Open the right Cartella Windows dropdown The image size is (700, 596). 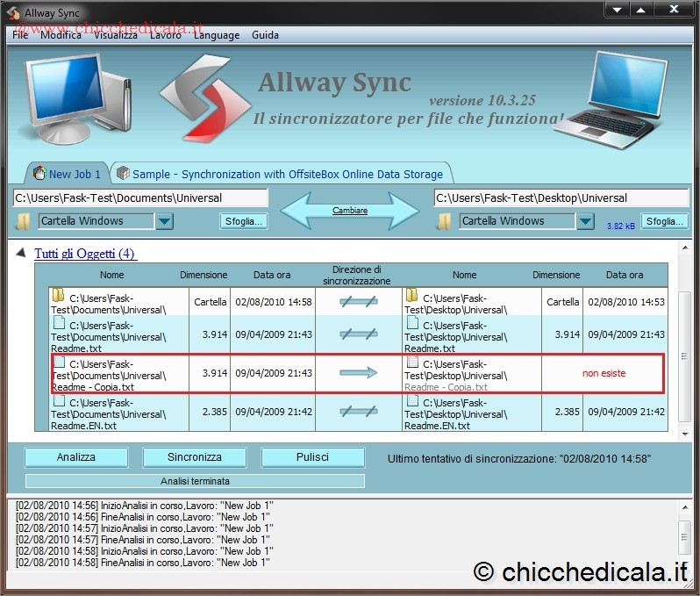(585, 221)
